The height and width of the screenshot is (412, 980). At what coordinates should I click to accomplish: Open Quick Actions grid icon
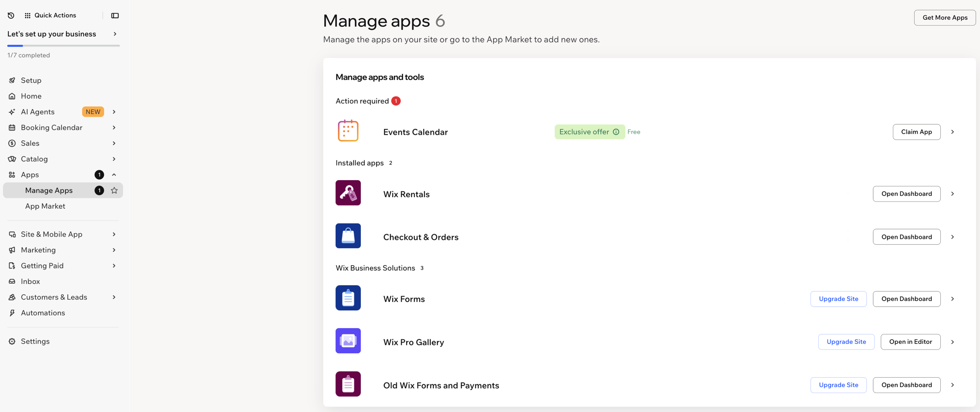pos(28,16)
